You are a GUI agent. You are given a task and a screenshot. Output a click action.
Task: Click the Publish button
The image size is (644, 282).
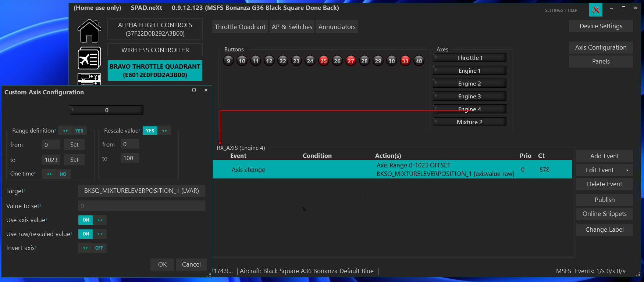point(605,200)
